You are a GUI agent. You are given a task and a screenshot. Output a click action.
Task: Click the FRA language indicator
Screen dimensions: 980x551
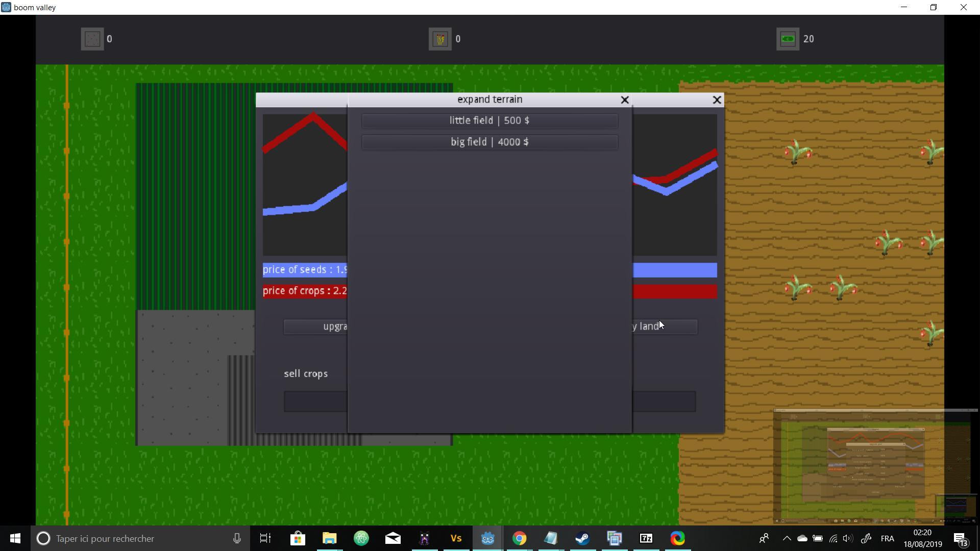point(887,538)
